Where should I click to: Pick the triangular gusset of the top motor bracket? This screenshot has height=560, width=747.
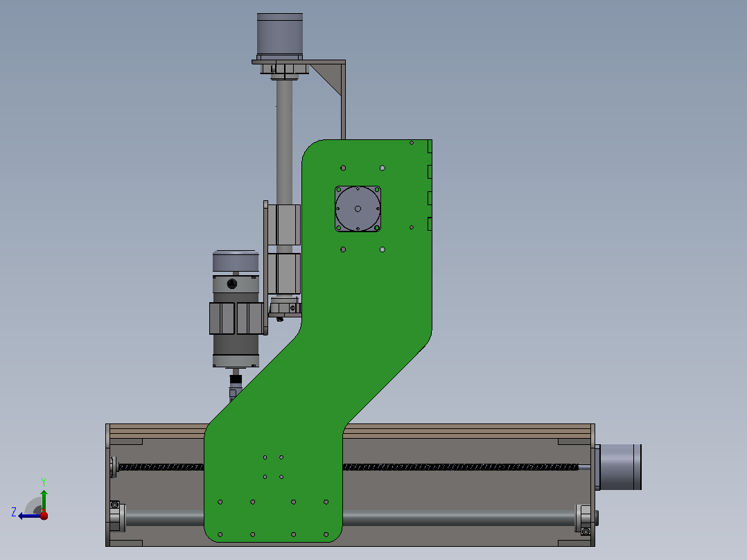tap(331, 76)
